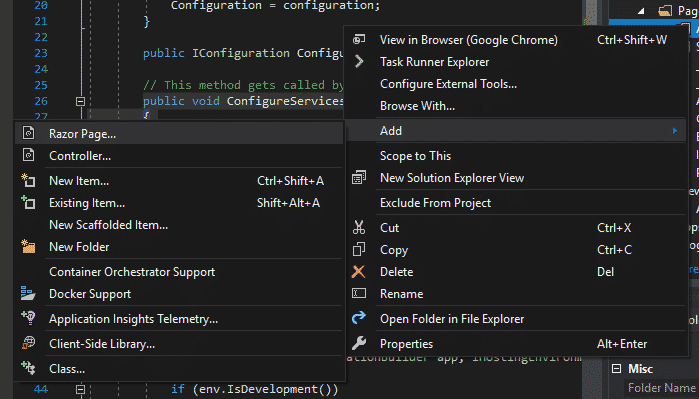Image resolution: width=699 pixels, height=399 pixels.
Task: Click the orange Delete X icon
Action: click(x=358, y=271)
